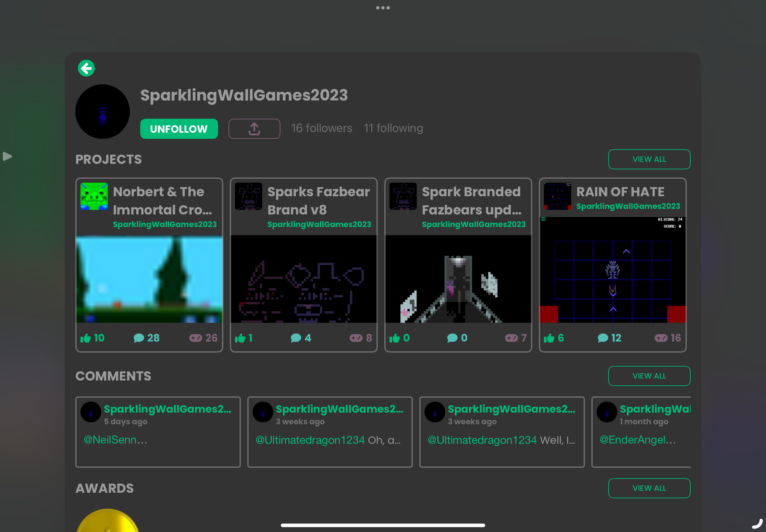Open the 16 followers list

321,128
